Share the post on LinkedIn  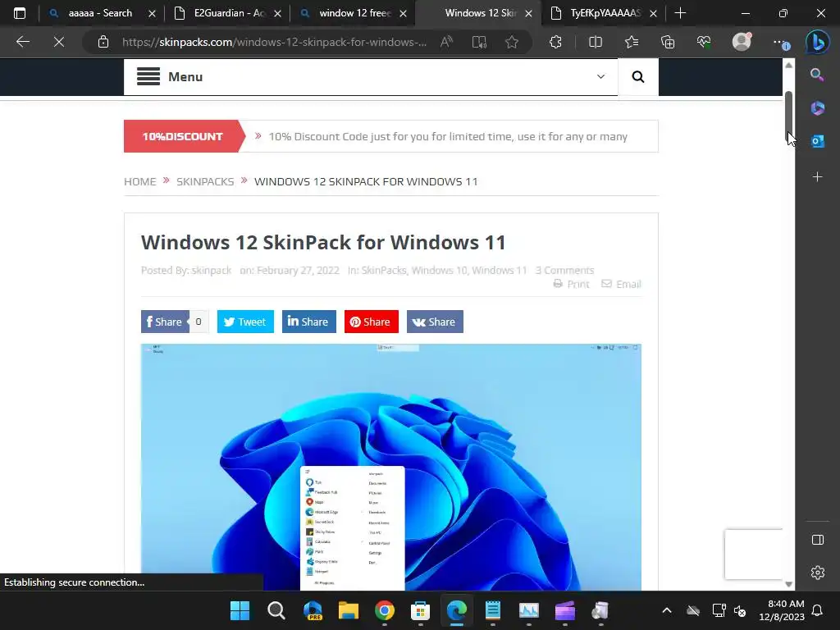[x=309, y=322]
